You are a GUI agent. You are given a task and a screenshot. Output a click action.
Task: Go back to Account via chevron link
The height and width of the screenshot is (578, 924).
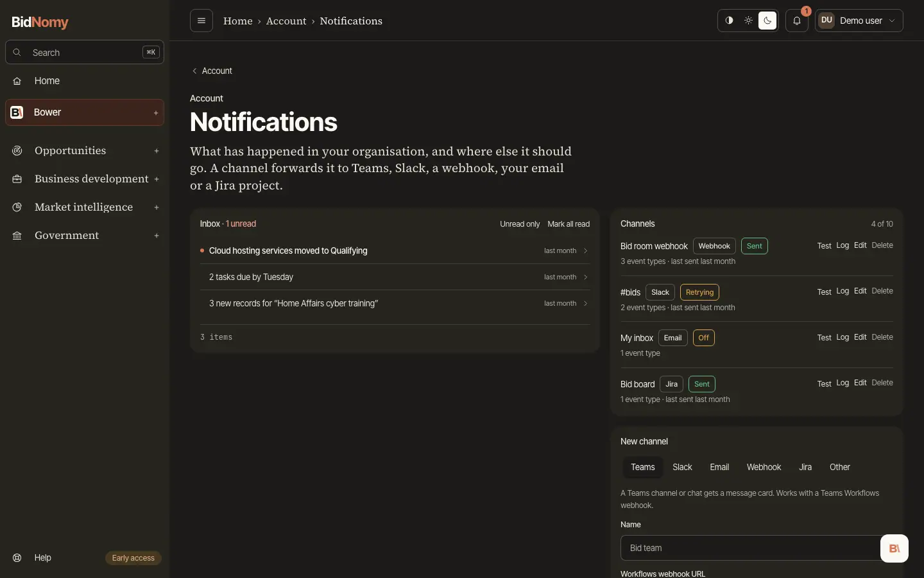coord(212,71)
